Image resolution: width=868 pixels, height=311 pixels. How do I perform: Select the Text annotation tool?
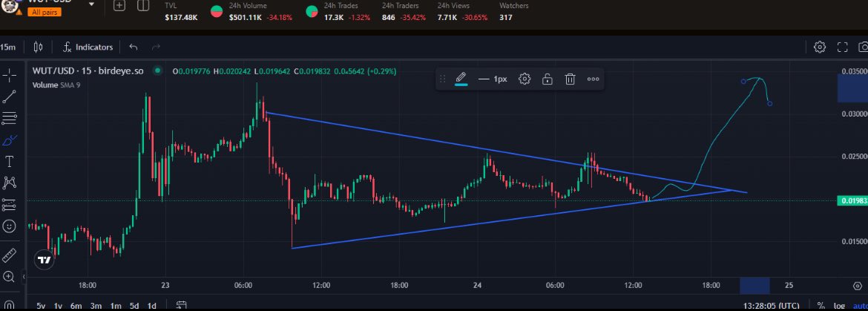pyautogui.click(x=10, y=162)
